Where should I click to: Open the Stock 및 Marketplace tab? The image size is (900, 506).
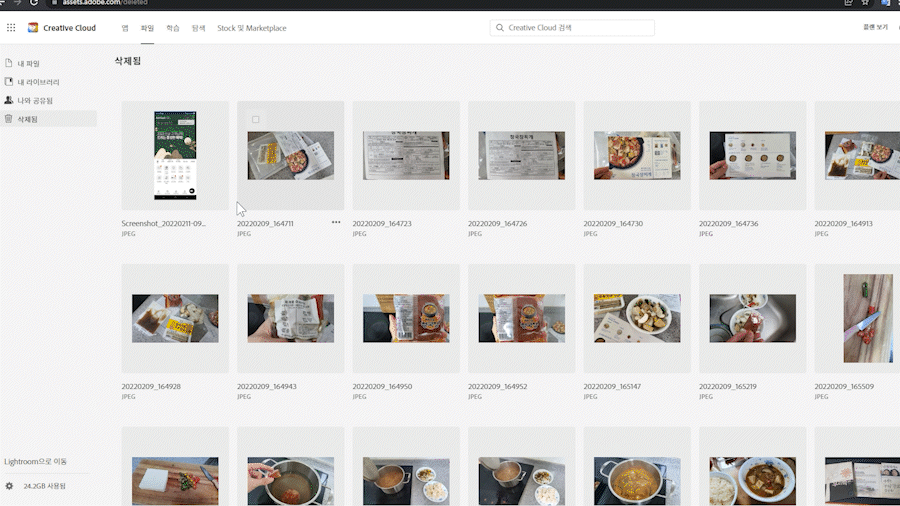click(x=251, y=28)
